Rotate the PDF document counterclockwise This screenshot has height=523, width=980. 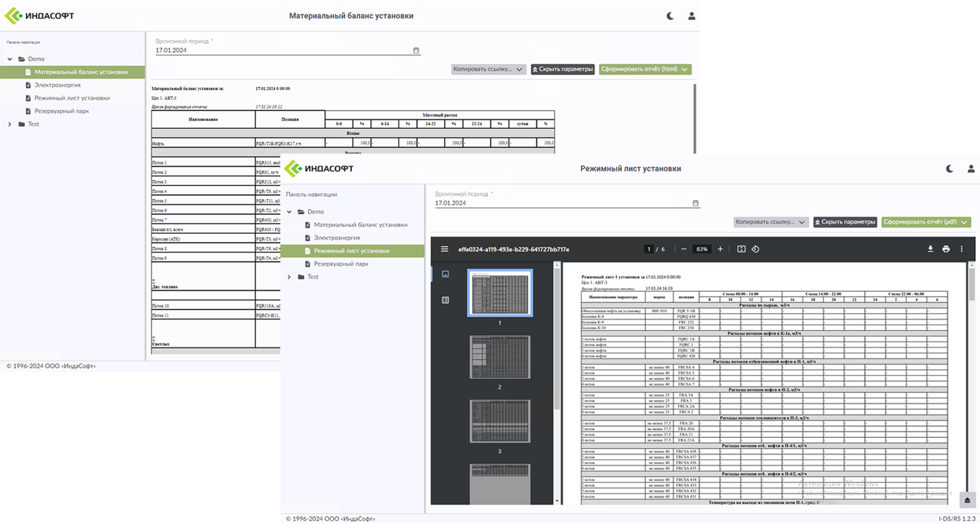[755, 249]
